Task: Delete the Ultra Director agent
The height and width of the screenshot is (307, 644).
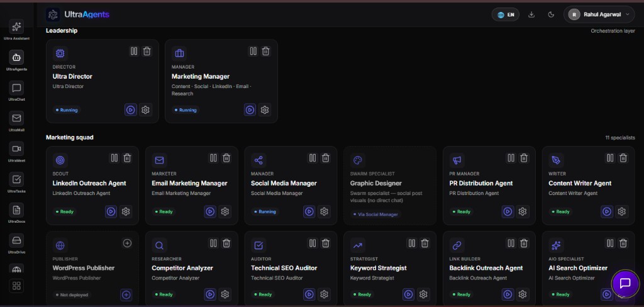Action: pyautogui.click(x=147, y=52)
